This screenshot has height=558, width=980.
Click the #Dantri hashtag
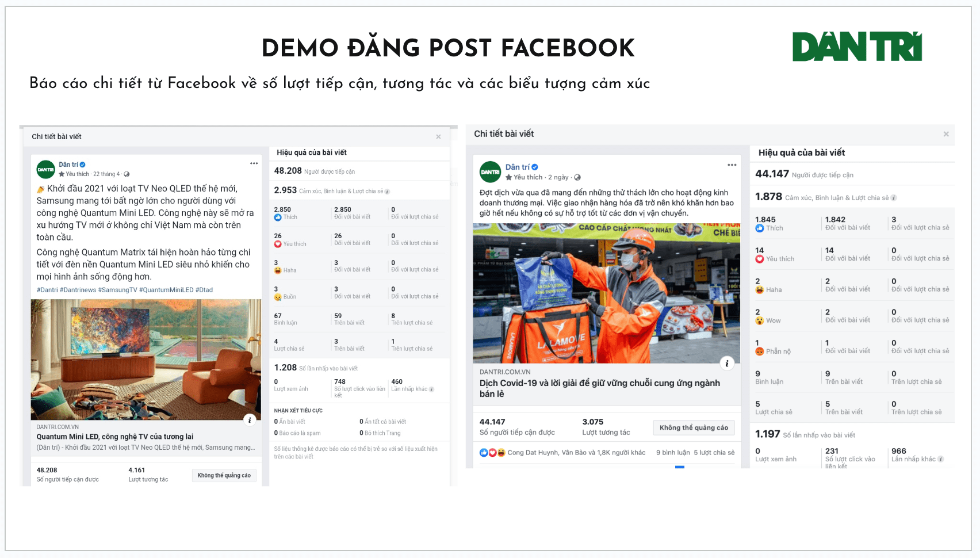pyautogui.click(x=47, y=290)
